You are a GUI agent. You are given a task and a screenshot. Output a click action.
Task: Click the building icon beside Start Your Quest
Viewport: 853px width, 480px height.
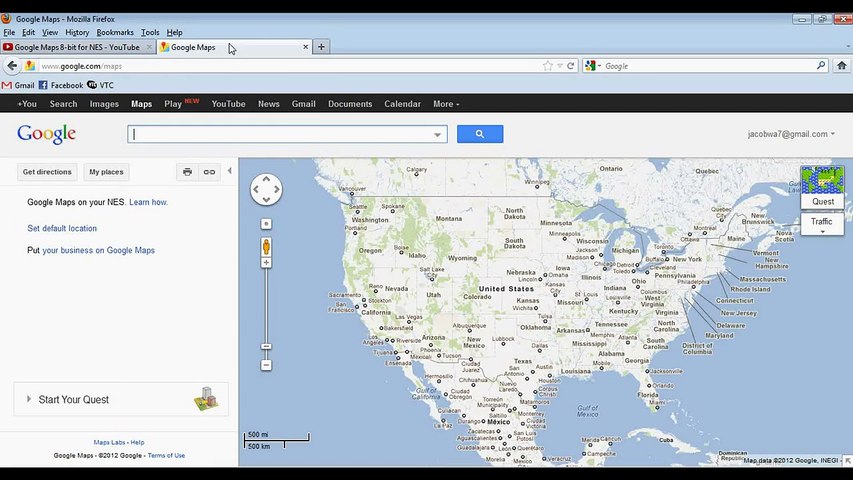pos(206,399)
